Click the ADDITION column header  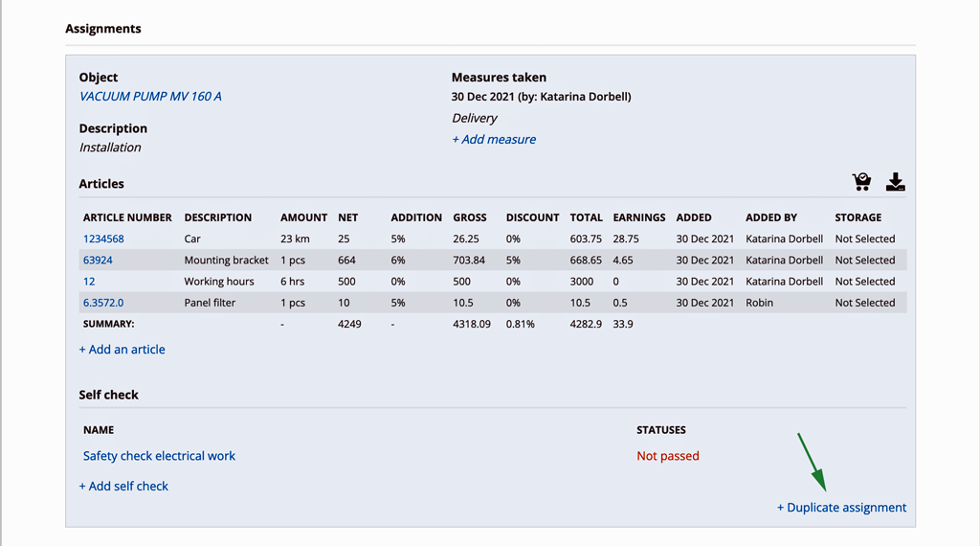416,217
